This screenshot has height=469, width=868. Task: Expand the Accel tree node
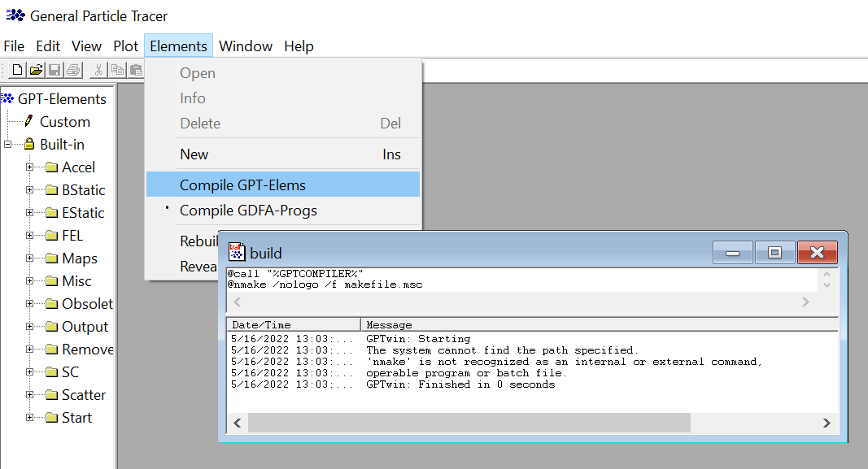[29, 167]
